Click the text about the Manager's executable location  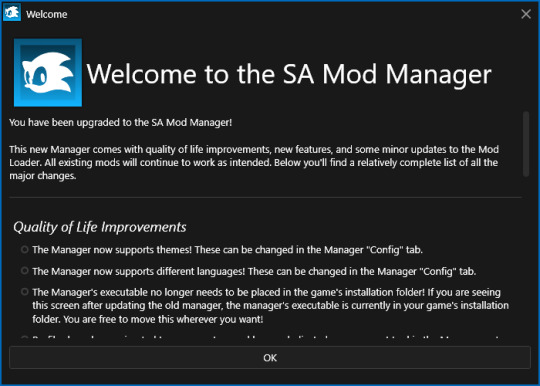coord(270,306)
